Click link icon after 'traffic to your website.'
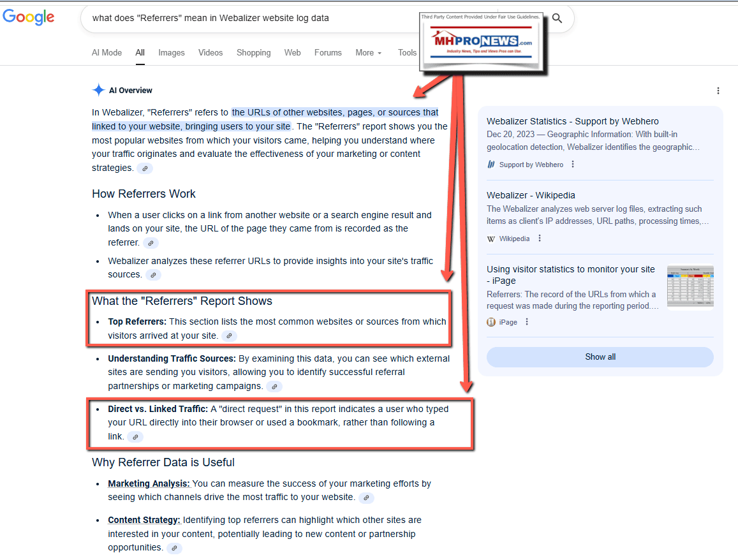Viewport: 738px width, 560px height. [366, 498]
